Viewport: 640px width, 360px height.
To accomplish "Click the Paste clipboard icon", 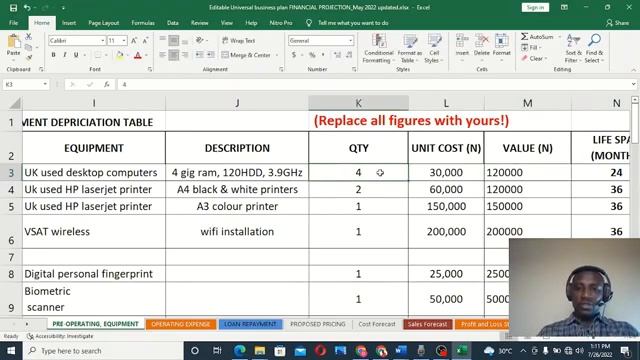I will tap(13, 41).
